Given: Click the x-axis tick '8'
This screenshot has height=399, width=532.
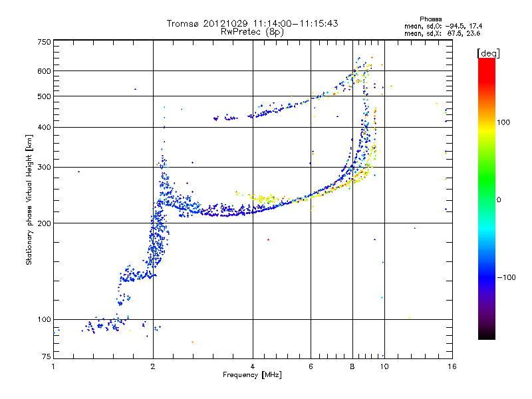Looking at the screenshot, I should pyautogui.click(x=352, y=366).
